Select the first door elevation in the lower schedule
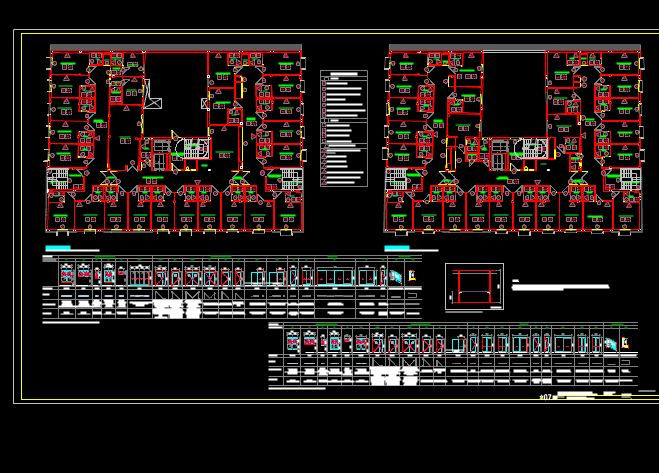This screenshot has height=473, width=659. (293, 341)
